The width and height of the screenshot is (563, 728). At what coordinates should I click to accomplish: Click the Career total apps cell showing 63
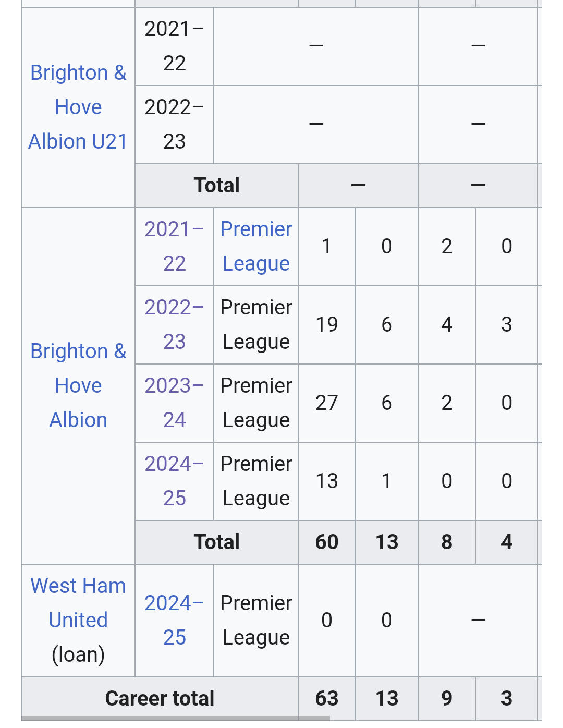(x=327, y=698)
